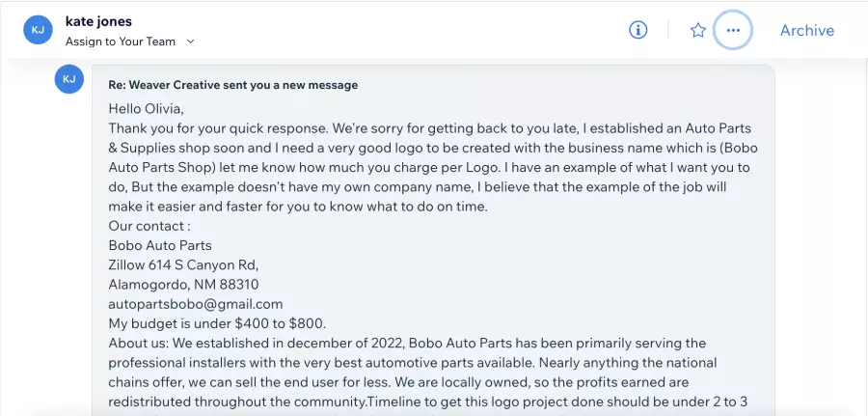Click the budget line mentioning $400 to $800
Viewport: 868px width, 416px height.
coord(218,323)
